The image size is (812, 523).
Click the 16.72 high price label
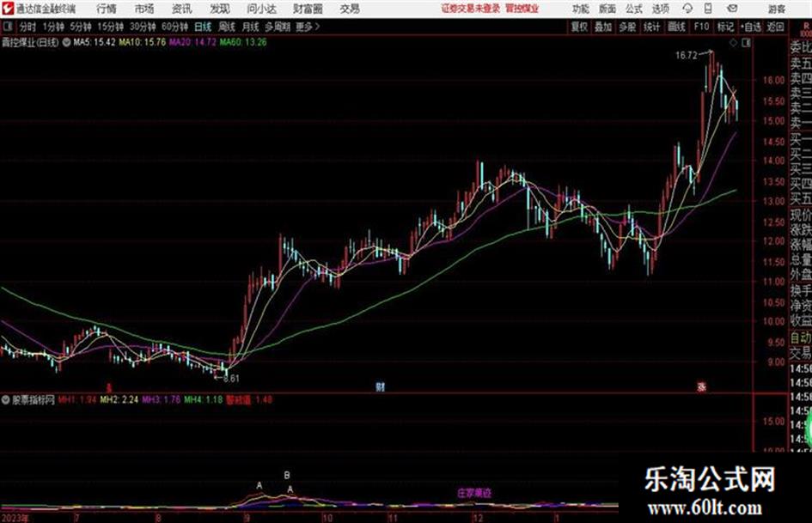[x=687, y=56]
